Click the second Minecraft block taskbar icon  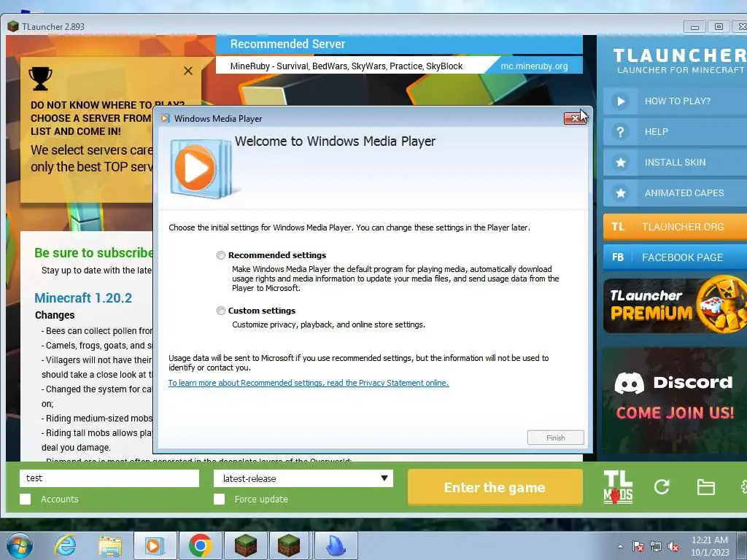(x=289, y=545)
